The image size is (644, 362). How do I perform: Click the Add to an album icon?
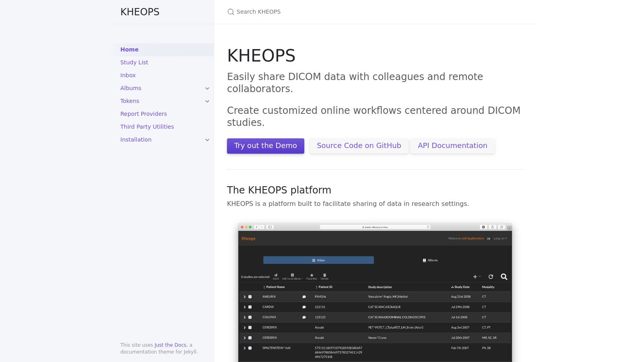292,276
